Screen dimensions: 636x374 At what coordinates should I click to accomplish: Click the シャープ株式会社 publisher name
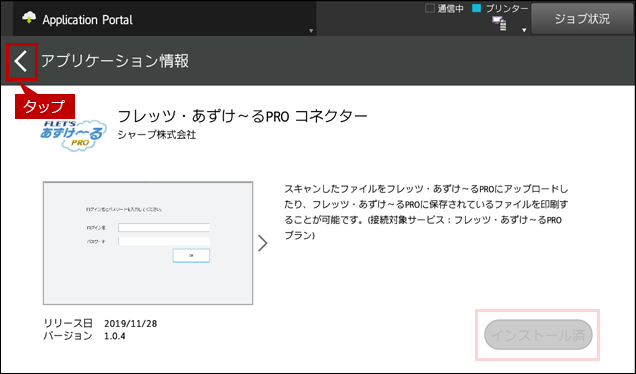157,135
